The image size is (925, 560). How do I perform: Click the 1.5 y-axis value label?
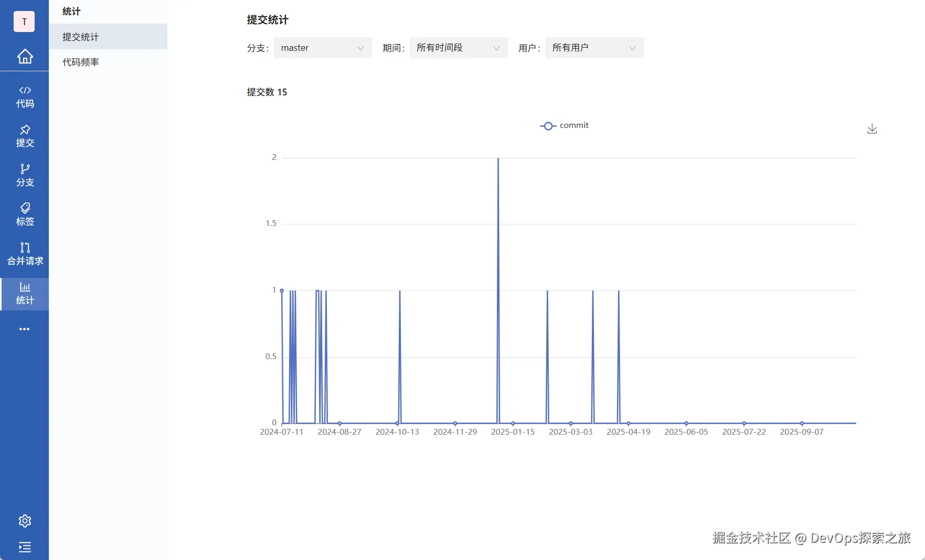point(271,223)
